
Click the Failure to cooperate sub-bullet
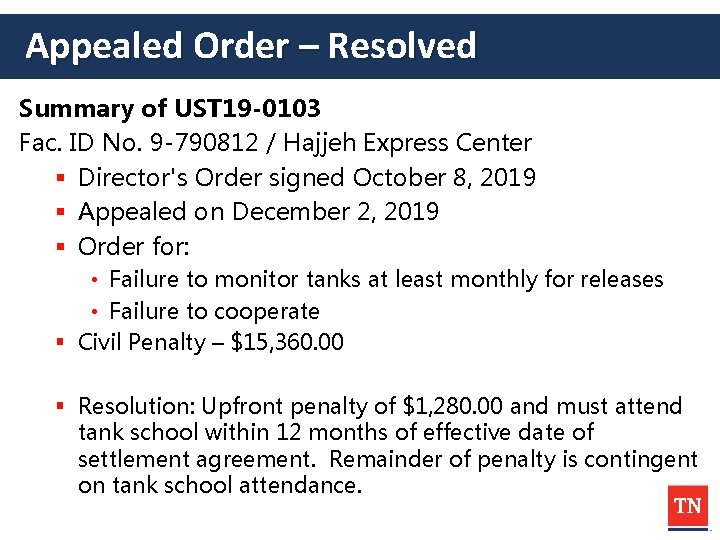point(214,311)
